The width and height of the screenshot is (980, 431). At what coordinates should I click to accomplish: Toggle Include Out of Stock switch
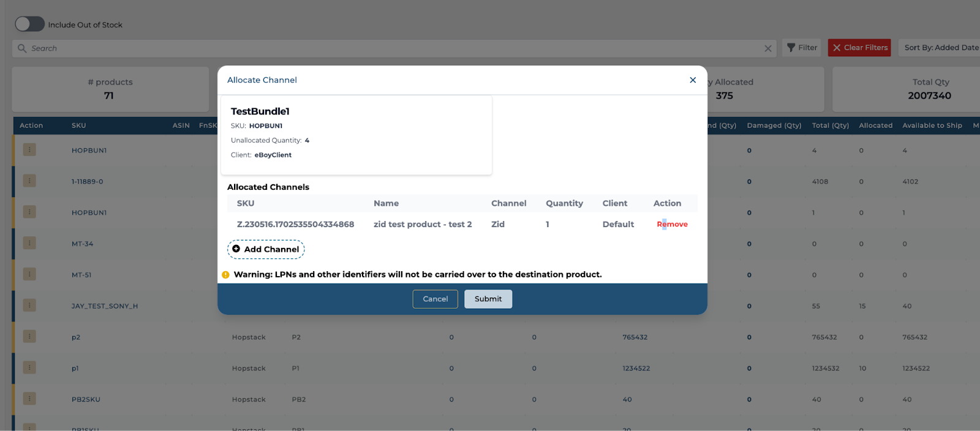click(30, 24)
